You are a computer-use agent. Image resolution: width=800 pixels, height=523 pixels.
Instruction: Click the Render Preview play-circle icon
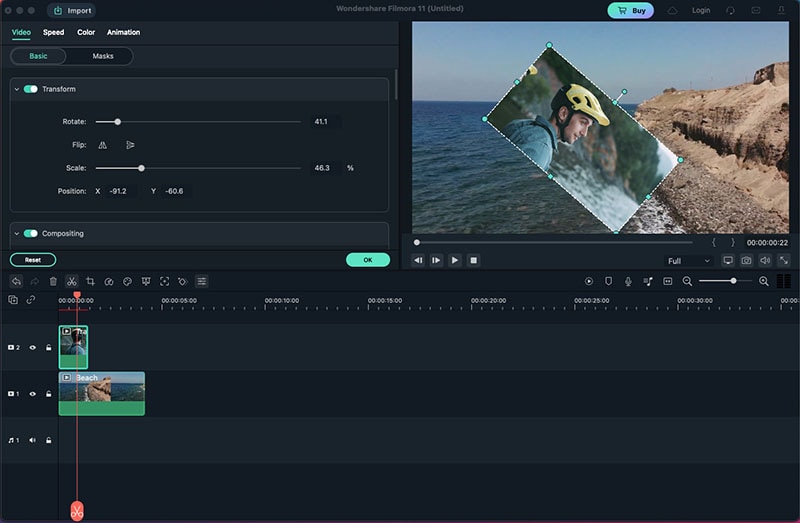click(x=589, y=281)
